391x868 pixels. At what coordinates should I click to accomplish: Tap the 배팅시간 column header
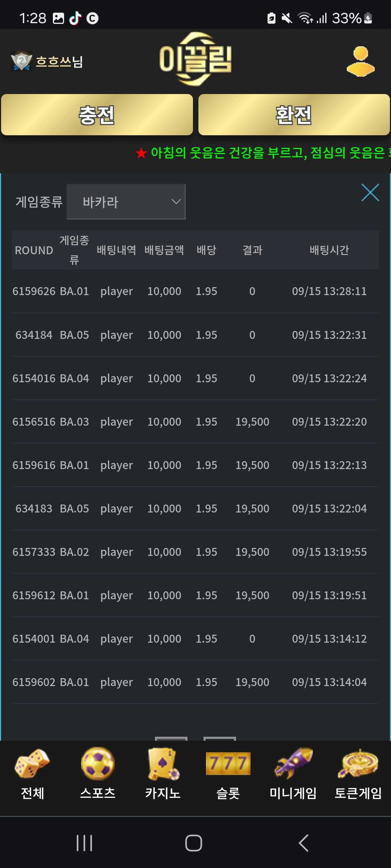click(x=329, y=250)
